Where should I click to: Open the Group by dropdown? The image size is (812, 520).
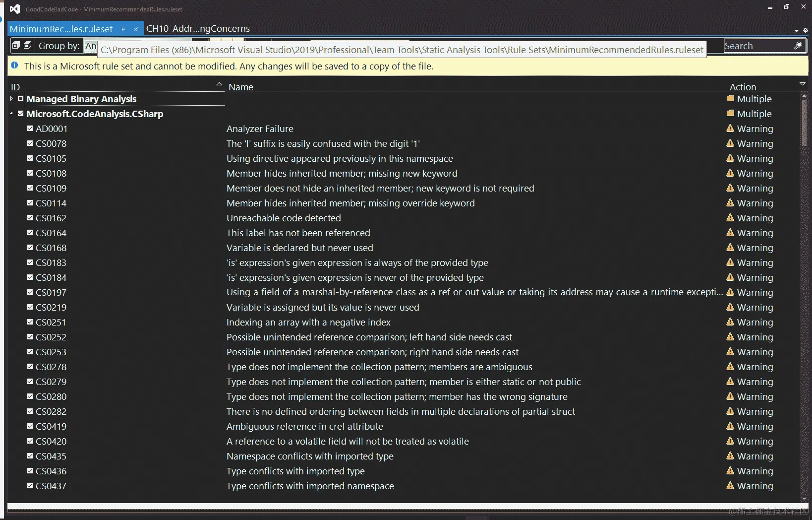(90, 46)
